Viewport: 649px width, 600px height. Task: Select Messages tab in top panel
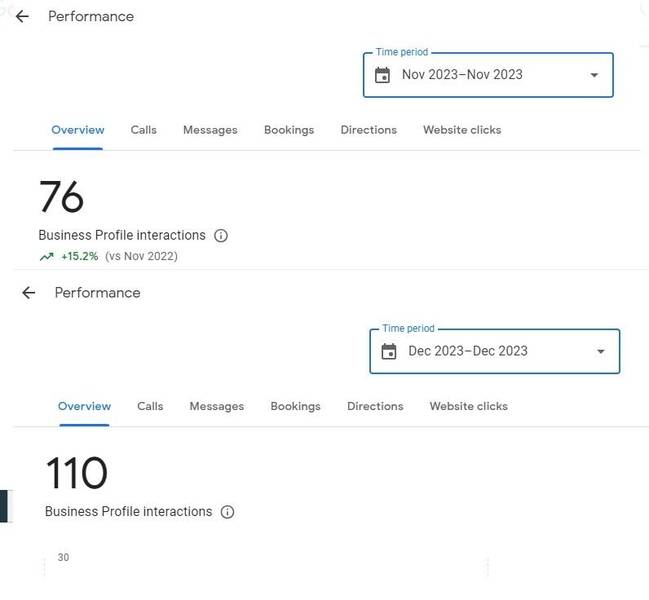tap(210, 130)
